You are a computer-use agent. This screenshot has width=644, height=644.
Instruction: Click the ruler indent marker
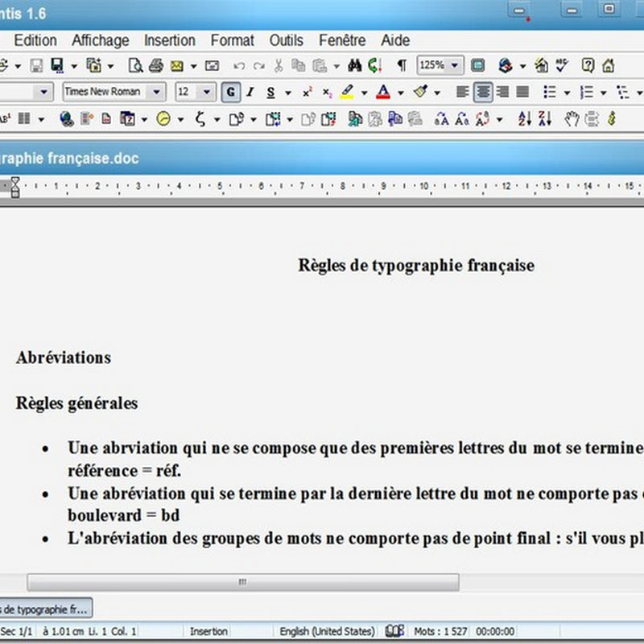[x=15, y=188]
